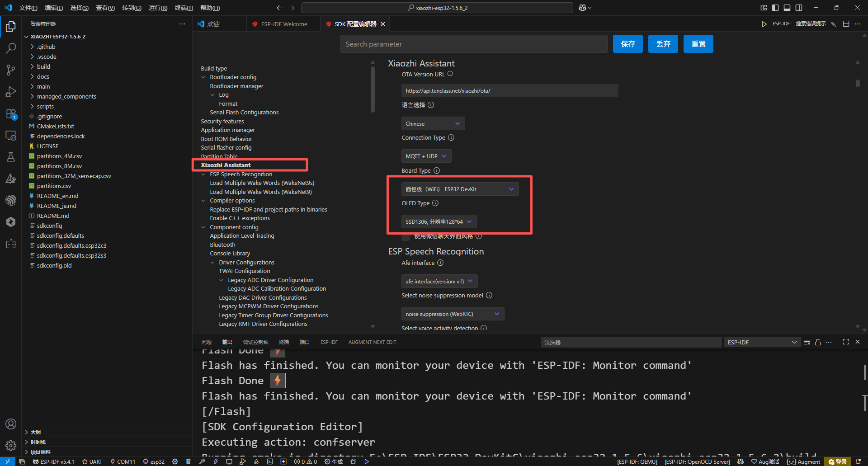
Task: Switch to the 终端 terminal panel tab
Action: click(284, 342)
